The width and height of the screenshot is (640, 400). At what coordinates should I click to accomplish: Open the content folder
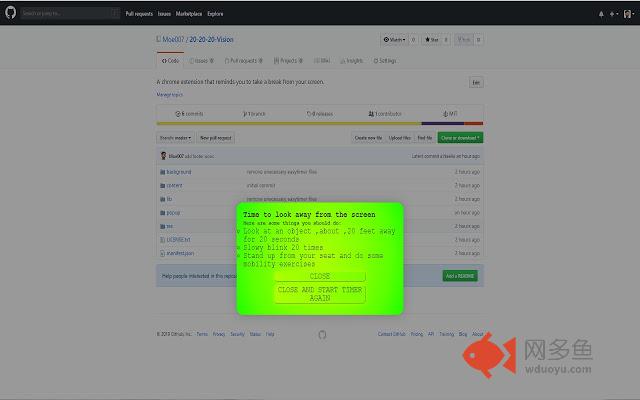[174, 185]
